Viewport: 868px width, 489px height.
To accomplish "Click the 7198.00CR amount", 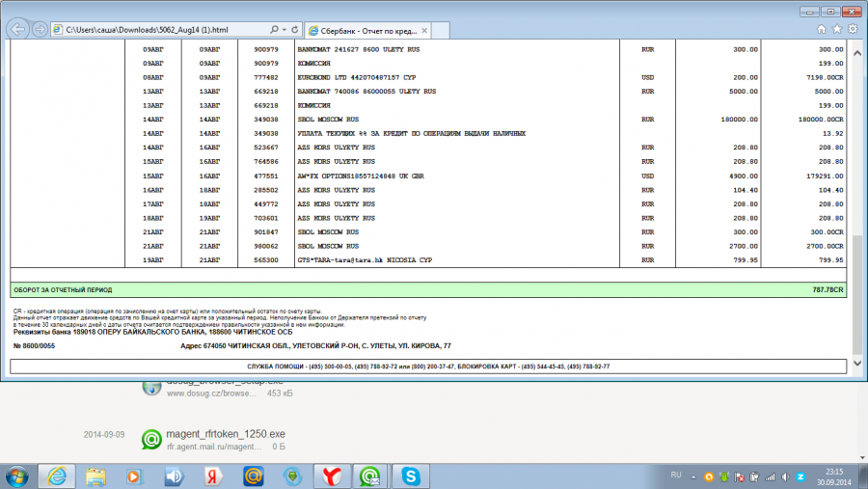I will click(x=825, y=77).
